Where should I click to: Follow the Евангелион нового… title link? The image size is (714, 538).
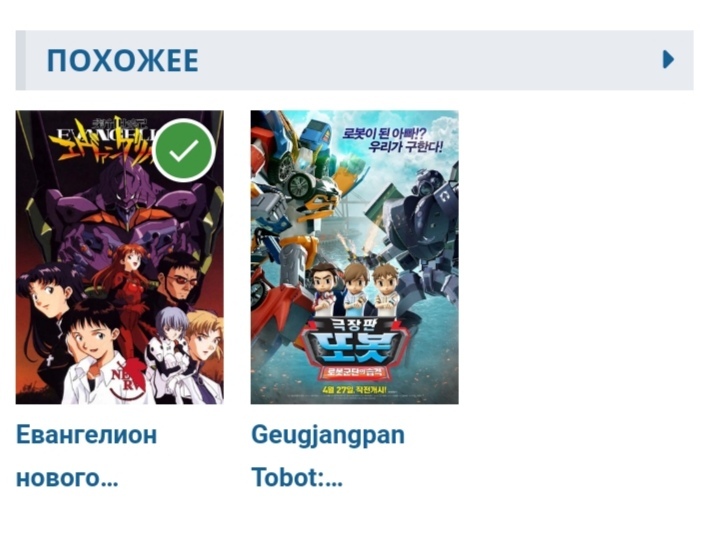[87, 456]
